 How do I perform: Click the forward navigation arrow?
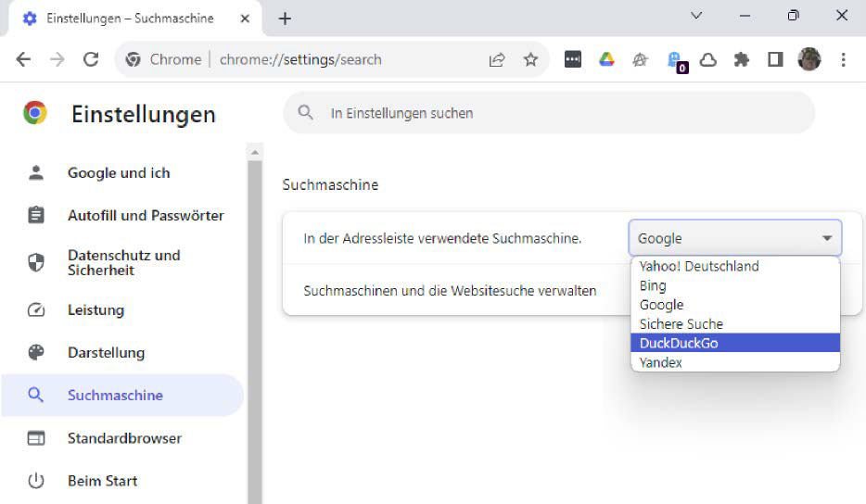[x=57, y=59]
